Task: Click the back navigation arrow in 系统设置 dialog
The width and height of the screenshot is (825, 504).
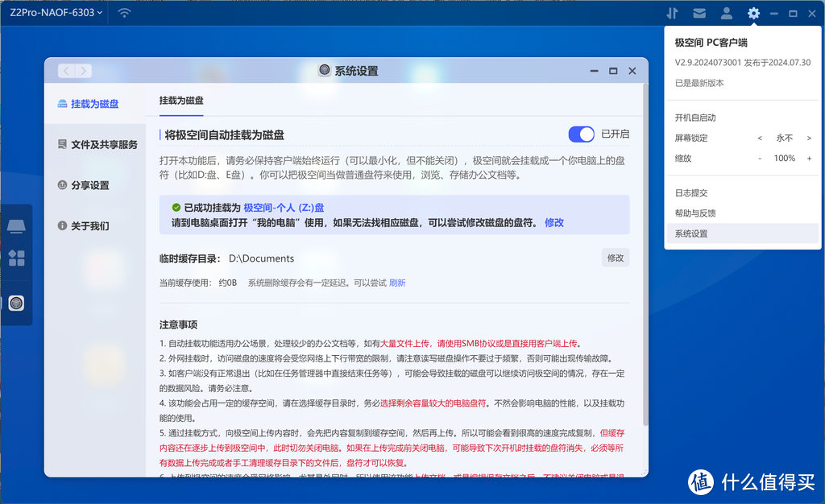Action: [x=65, y=71]
